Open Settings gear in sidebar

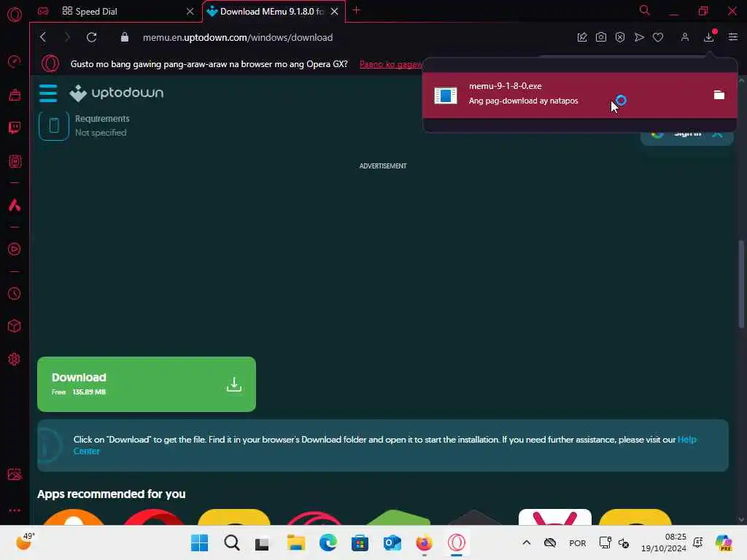coord(15,359)
